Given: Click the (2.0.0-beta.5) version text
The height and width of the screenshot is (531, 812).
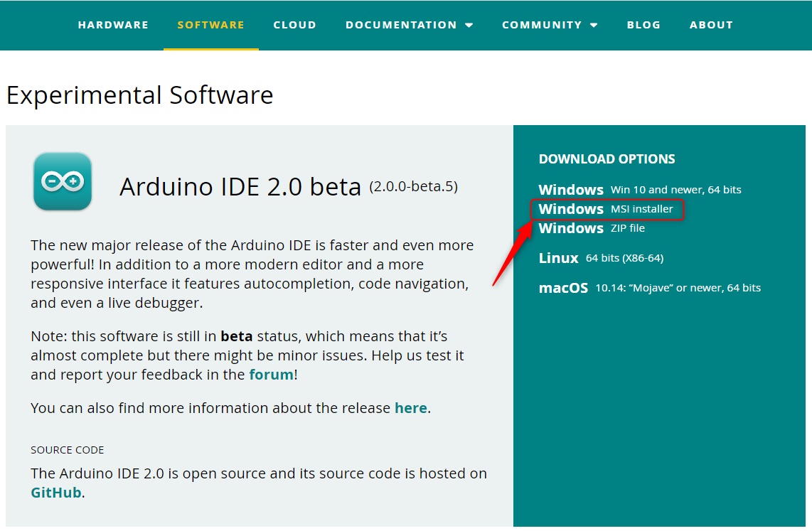Looking at the screenshot, I should click(413, 186).
